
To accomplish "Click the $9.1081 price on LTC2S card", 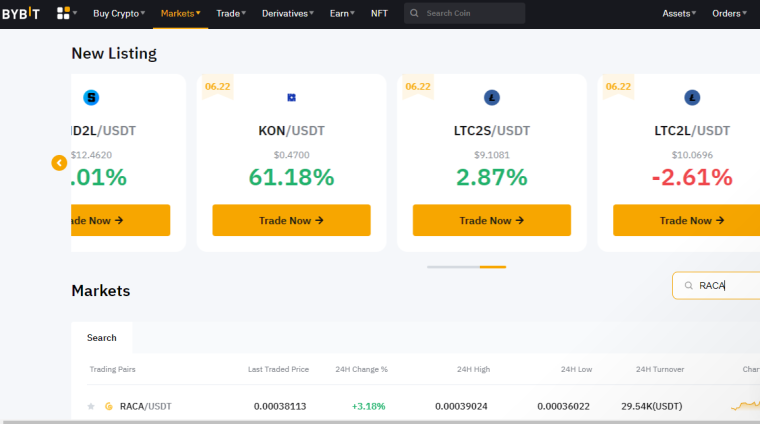I will click(x=491, y=155).
